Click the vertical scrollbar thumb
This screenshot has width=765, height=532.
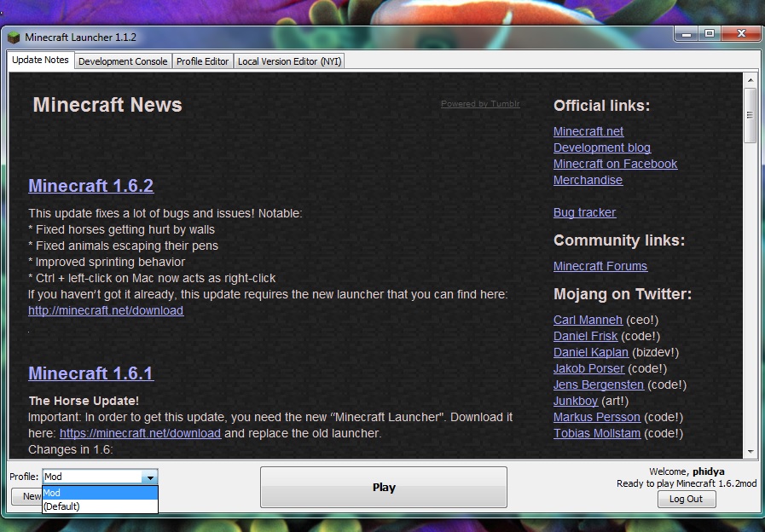[751, 115]
